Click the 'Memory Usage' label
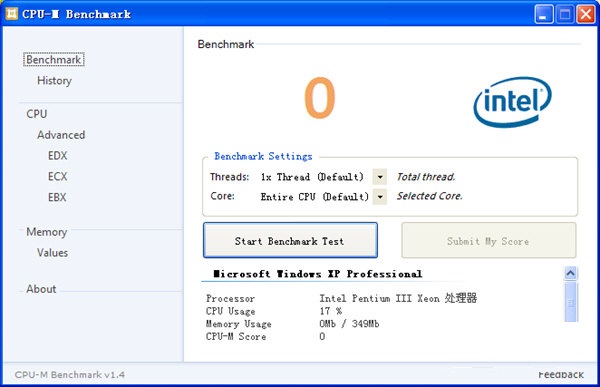The width and height of the screenshot is (600, 387). 238,324
